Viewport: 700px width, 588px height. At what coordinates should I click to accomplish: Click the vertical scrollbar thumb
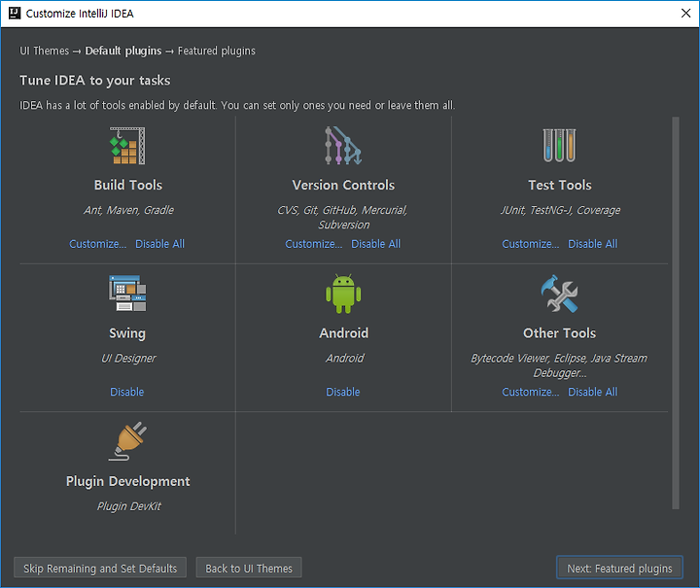[x=676, y=313]
